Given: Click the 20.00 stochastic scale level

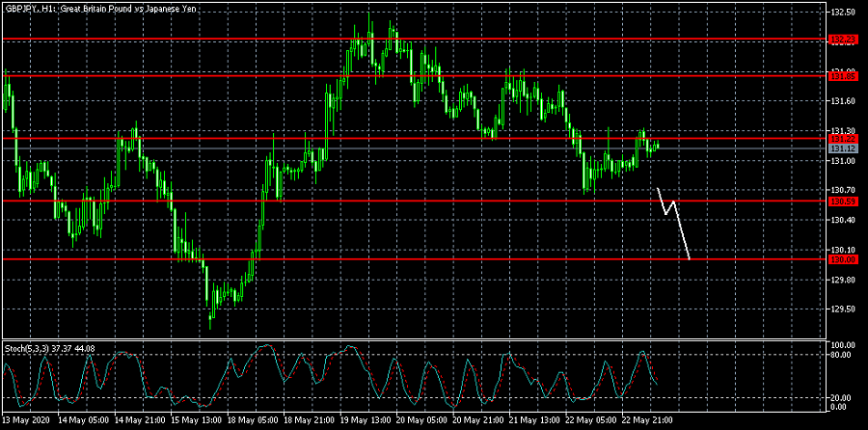Looking at the screenshot, I should tap(841, 396).
